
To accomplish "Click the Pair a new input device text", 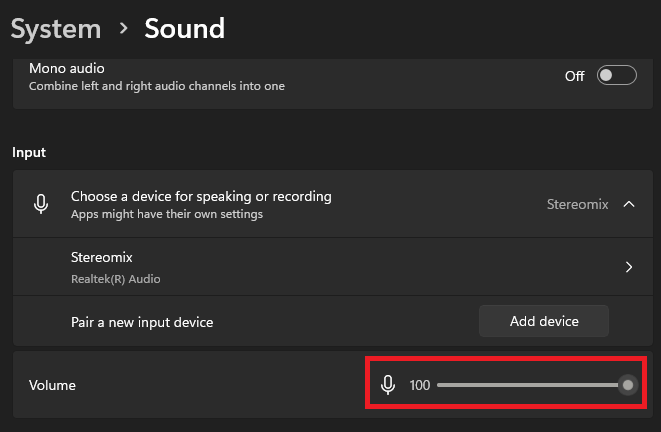I will [142, 322].
